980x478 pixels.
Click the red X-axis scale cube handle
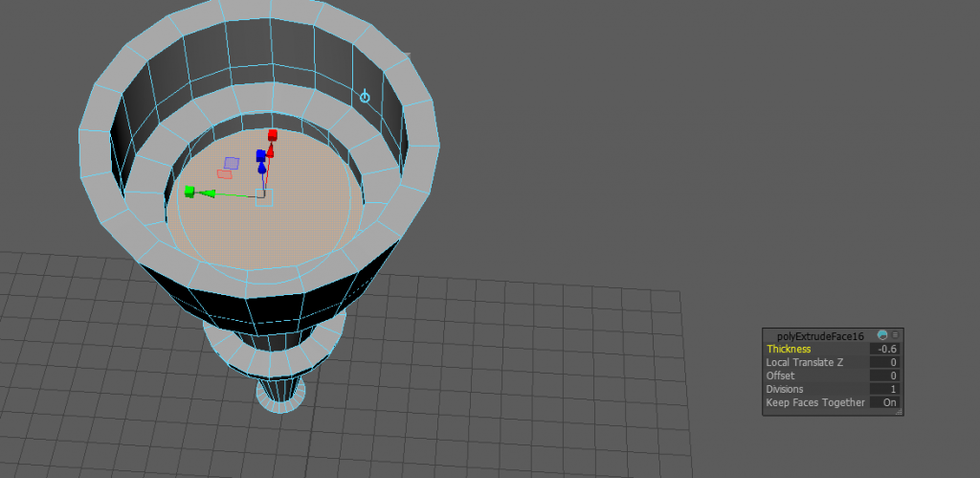click(x=273, y=135)
